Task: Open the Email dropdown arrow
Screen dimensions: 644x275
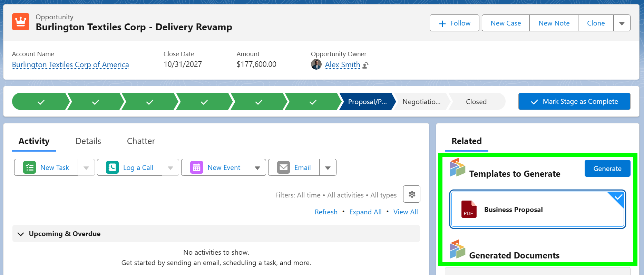Action: (328, 168)
